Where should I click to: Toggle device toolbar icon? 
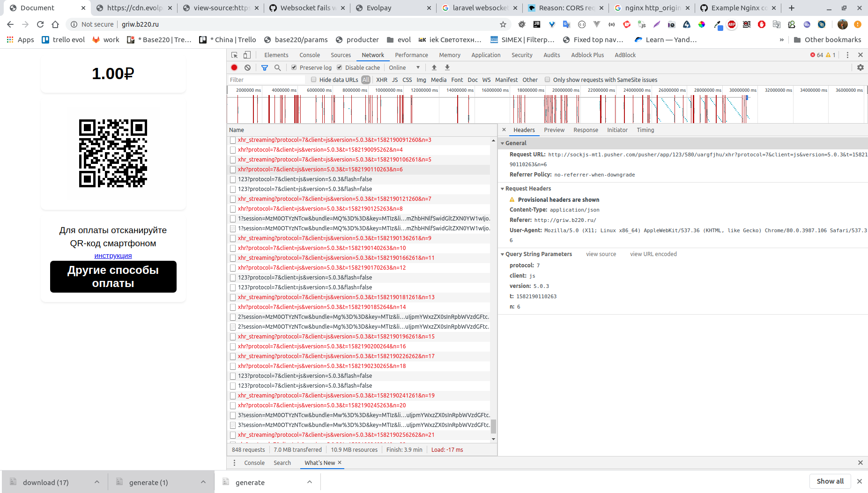pyautogui.click(x=247, y=55)
